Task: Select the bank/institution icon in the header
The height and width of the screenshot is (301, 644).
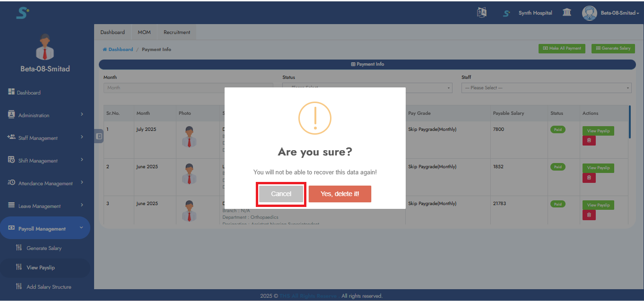Action: pyautogui.click(x=567, y=12)
